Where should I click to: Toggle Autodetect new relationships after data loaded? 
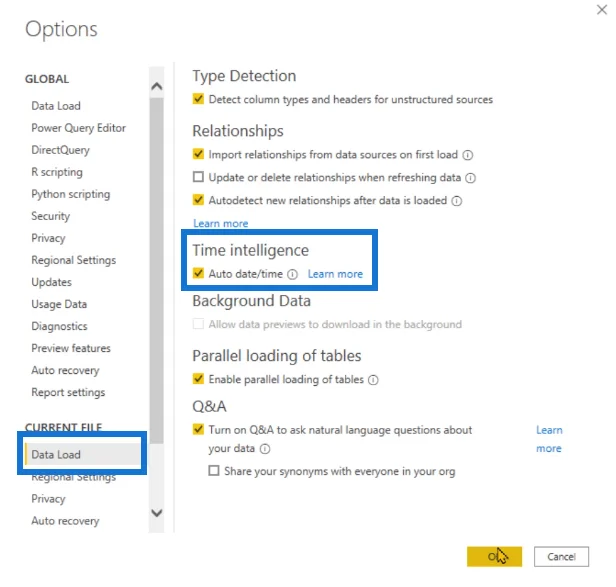pyautogui.click(x=198, y=200)
